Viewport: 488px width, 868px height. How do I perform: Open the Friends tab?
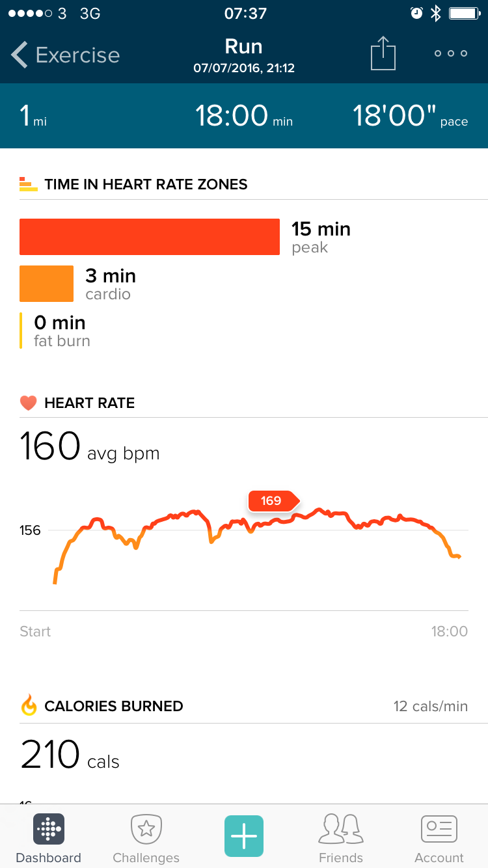click(x=340, y=838)
